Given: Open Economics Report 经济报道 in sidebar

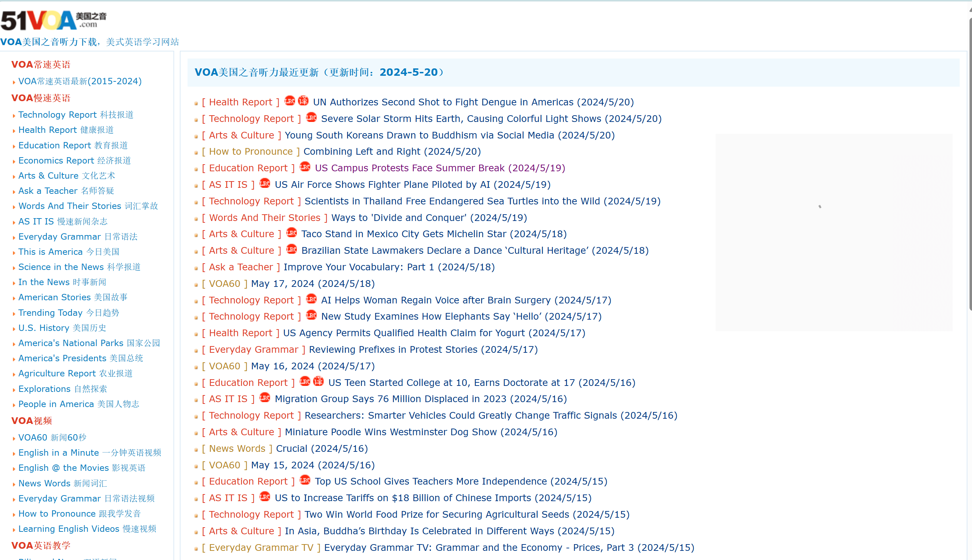Looking at the screenshot, I should [x=75, y=160].
